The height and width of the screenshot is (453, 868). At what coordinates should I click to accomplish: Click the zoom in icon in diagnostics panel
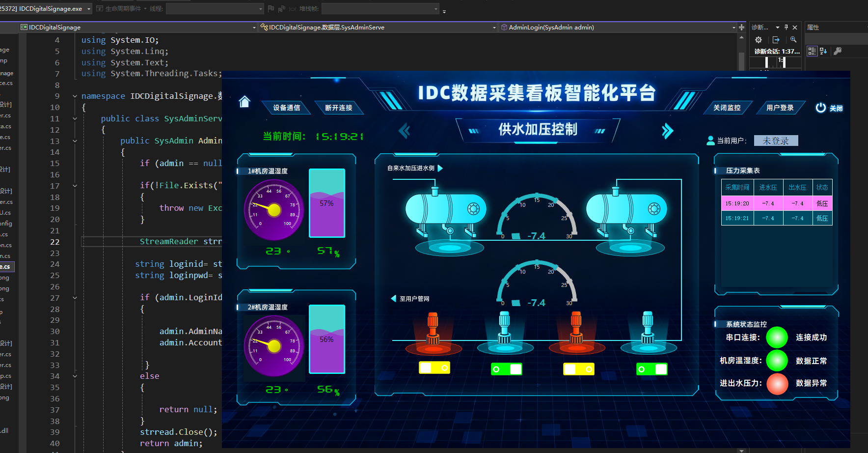793,40
